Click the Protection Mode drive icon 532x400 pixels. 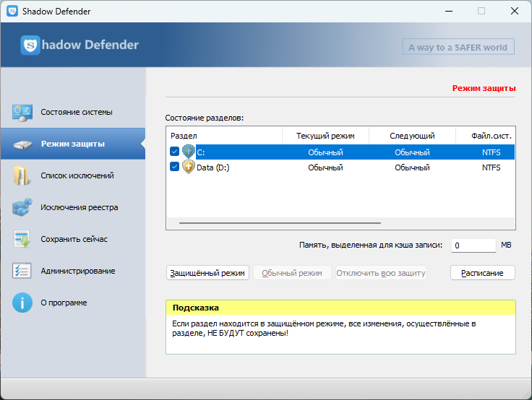coord(22,144)
